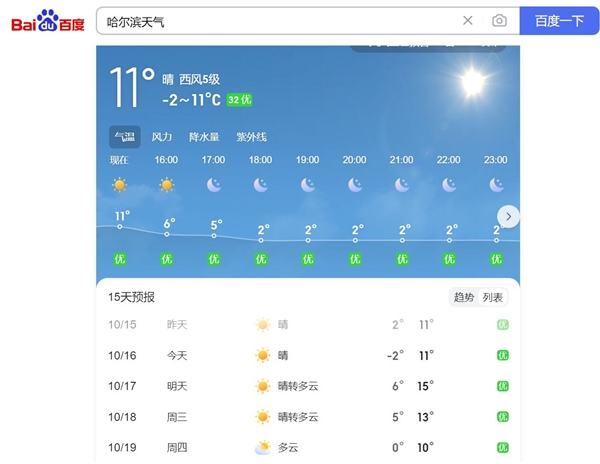Click the 优 badge in the 10/19 row
Viewport: 600px width, 464px height.
click(x=502, y=448)
